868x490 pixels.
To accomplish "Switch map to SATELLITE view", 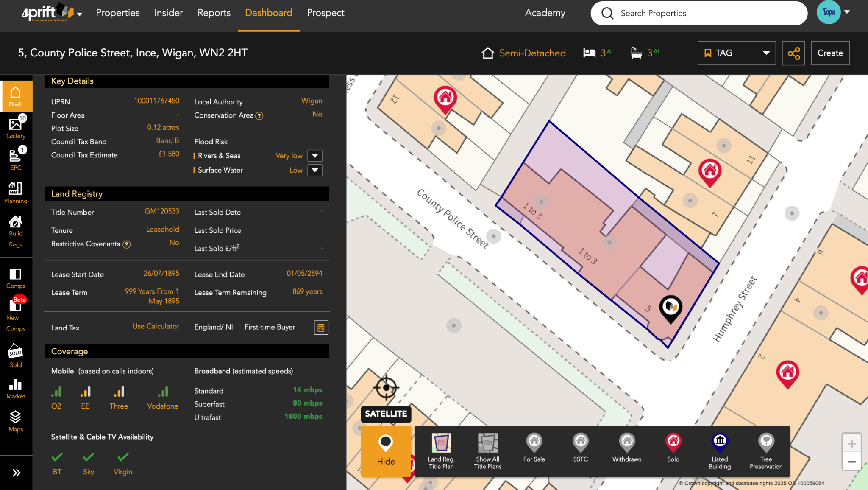I will tap(386, 414).
